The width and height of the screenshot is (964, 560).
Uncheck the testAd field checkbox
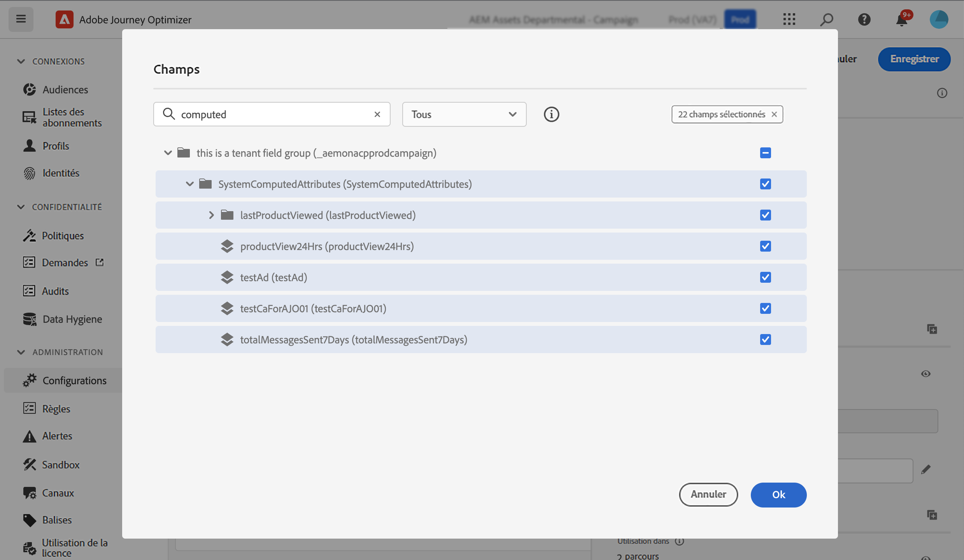(765, 277)
